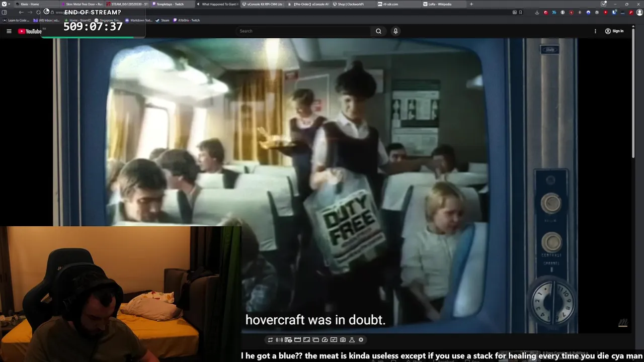This screenshot has height=362, width=644.
Task: Click the video filters sparkle icon
Action: click(334, 340)
